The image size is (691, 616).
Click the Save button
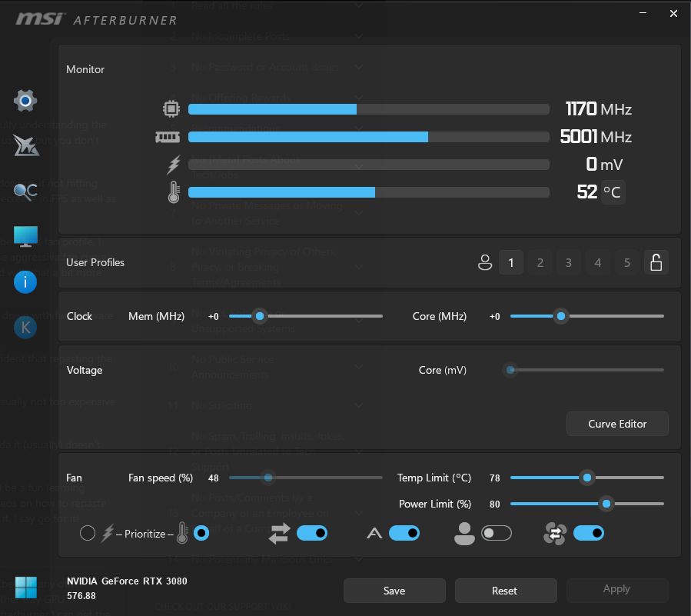(x=394, y=591)
